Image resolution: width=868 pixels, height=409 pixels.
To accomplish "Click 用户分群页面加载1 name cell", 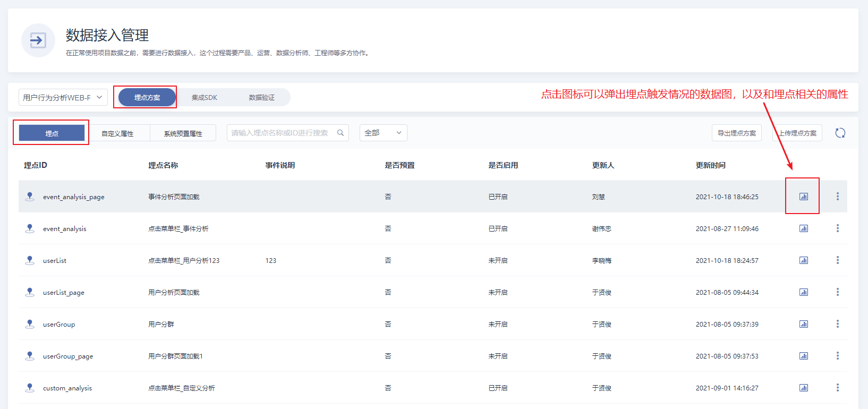I will (175, 356).
